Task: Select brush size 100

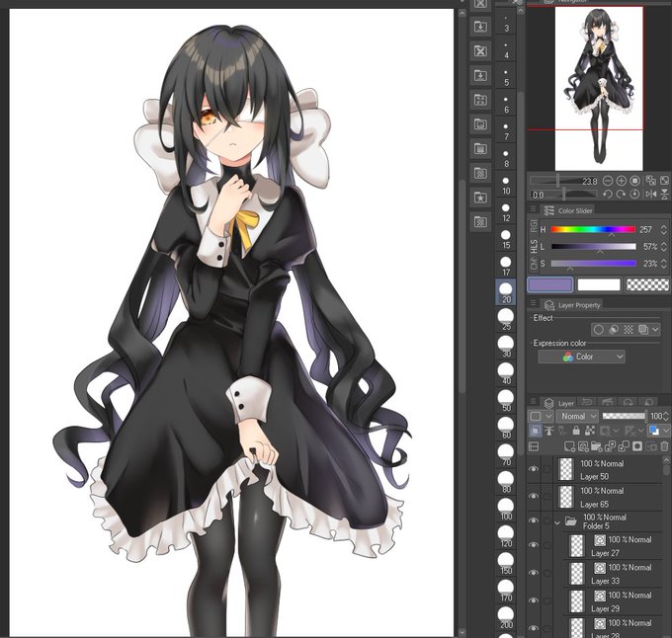Action: coord(506,509)
